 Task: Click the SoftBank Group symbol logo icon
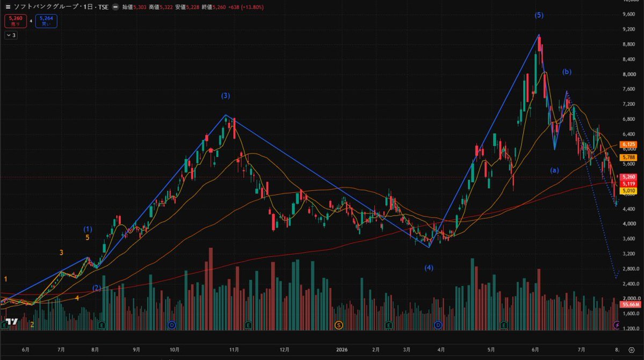coord(8,7)
